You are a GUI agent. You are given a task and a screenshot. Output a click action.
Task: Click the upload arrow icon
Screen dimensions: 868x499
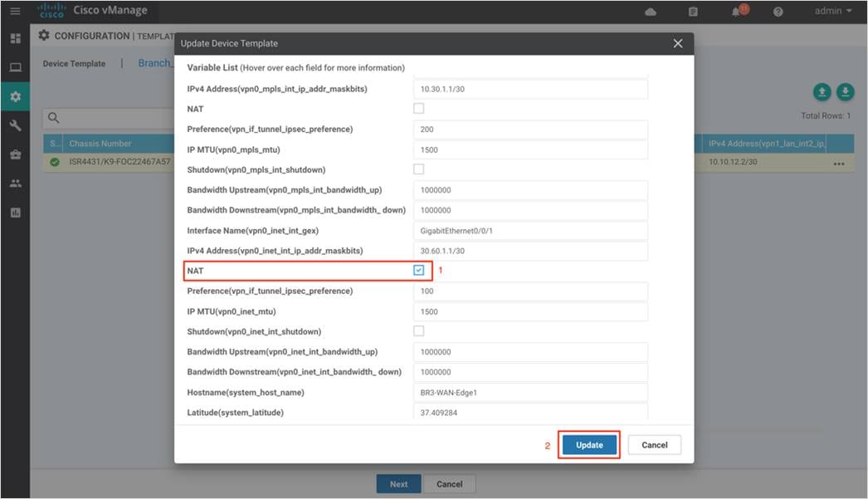[x=822, y=92]
